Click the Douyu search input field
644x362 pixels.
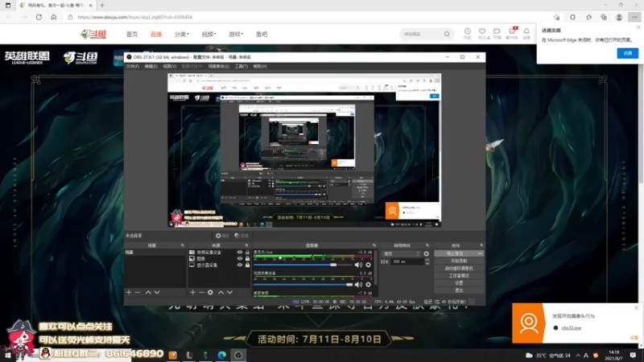pyautogui.click(x=422, y=34)
